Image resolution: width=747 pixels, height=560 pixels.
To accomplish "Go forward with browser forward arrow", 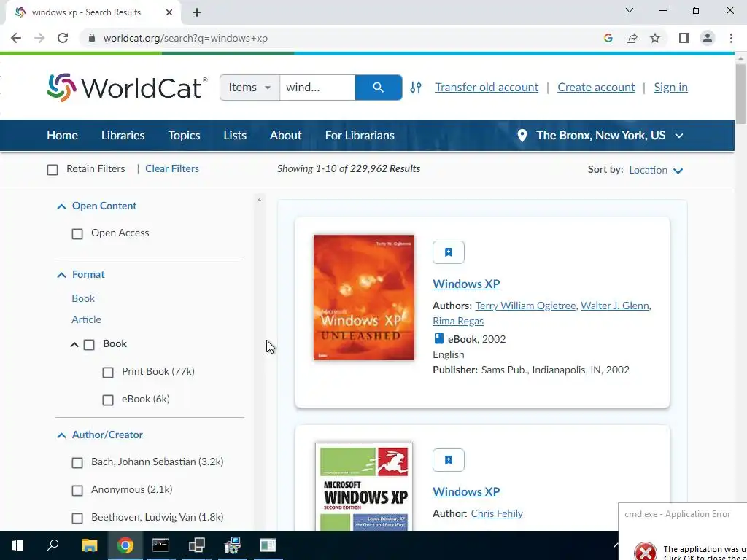I will [x=39, y=38].
